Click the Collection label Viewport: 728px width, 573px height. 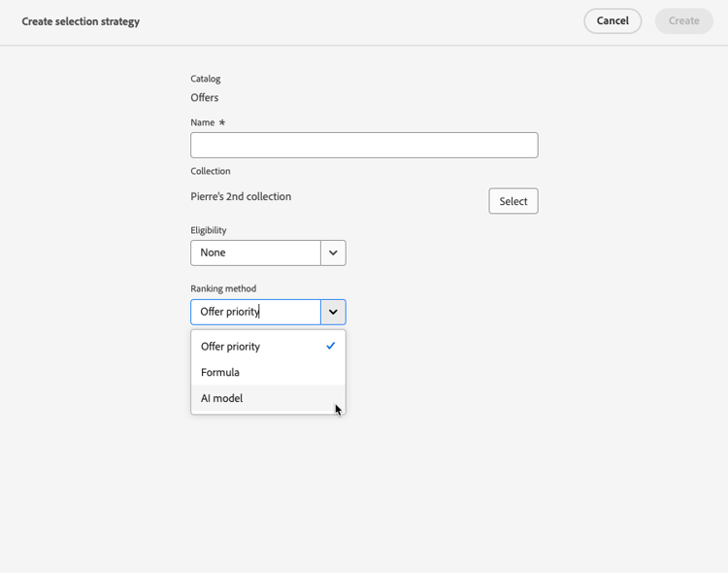pos(211,171)
